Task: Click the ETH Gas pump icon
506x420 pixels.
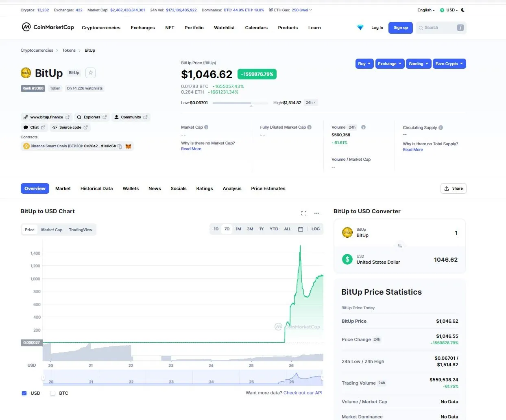Action: point(271,10)
